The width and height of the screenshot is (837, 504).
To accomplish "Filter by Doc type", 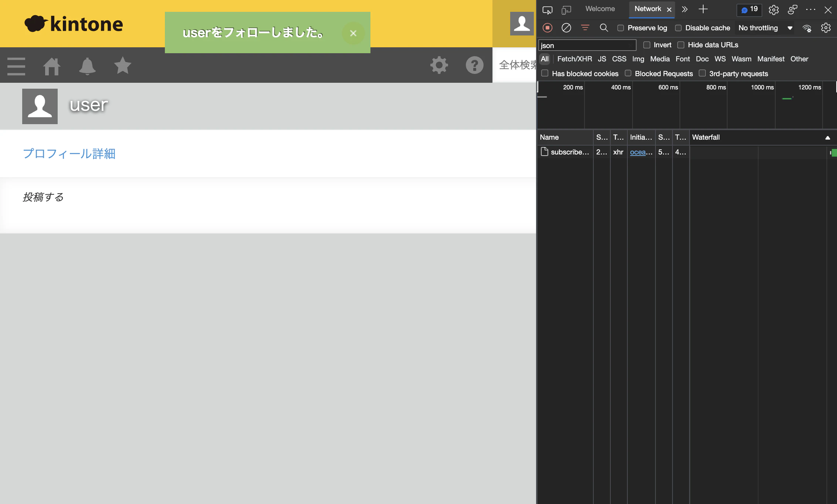I will tap(702, 59).
